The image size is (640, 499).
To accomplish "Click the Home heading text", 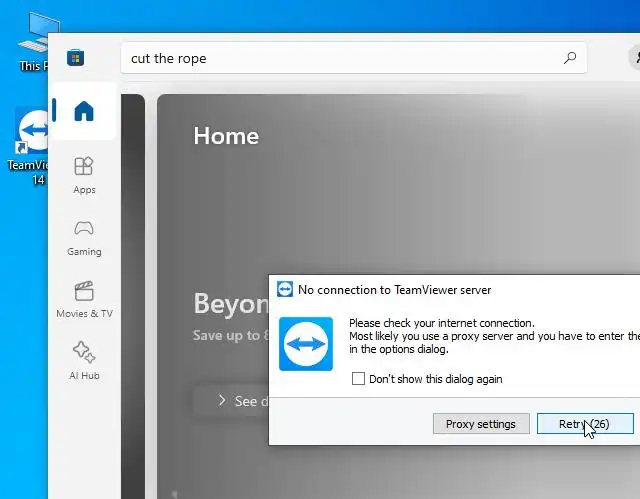I will [226, 136].
